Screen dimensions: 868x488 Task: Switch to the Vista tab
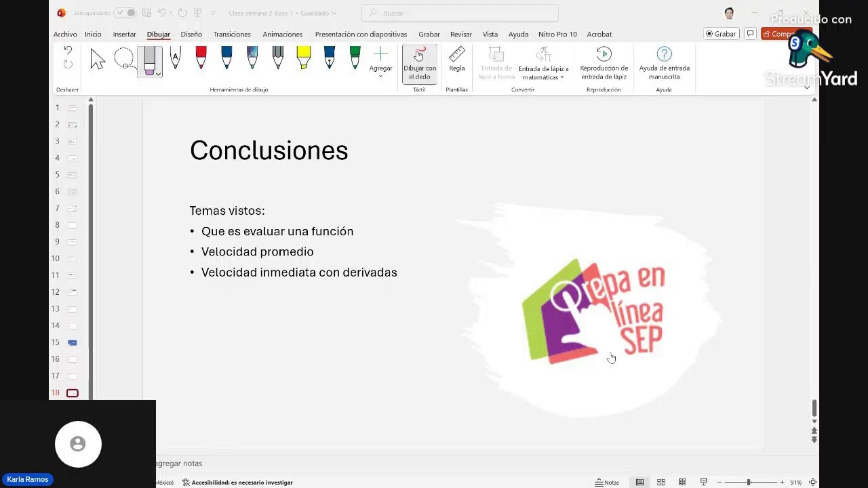(490, 34)
